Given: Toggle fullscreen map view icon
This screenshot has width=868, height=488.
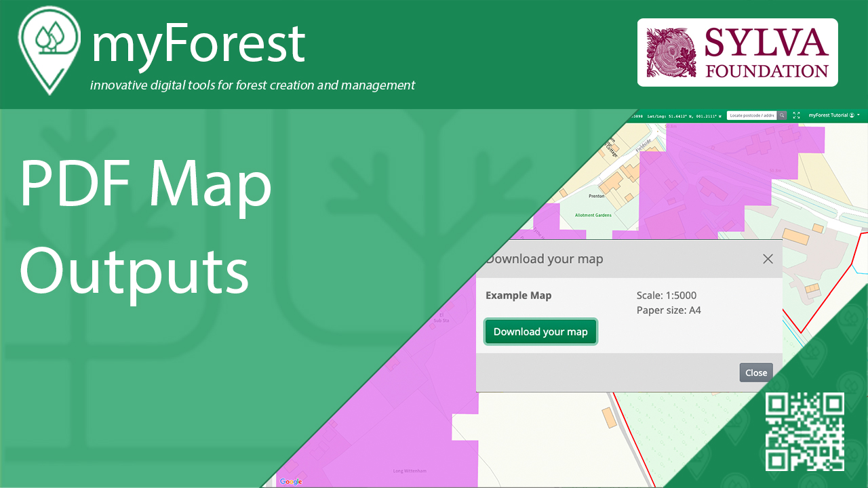Looking at the screenshot, I should click(x=797, y=116).
